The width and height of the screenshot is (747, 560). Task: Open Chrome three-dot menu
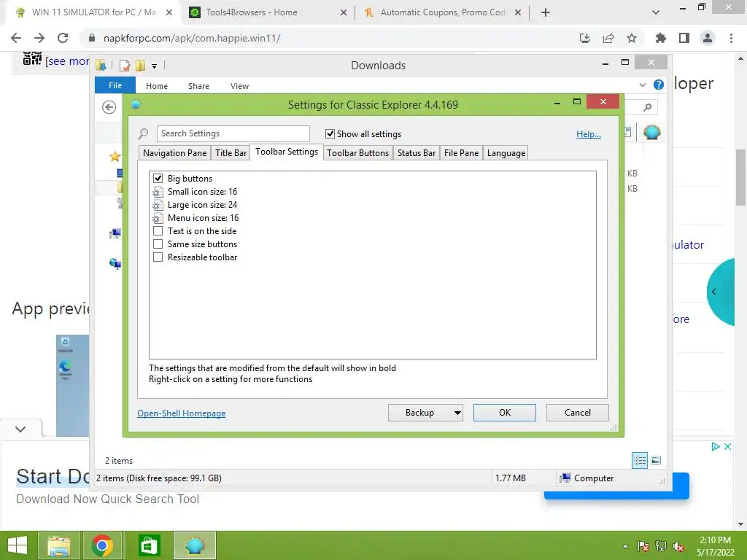(731, 38)
